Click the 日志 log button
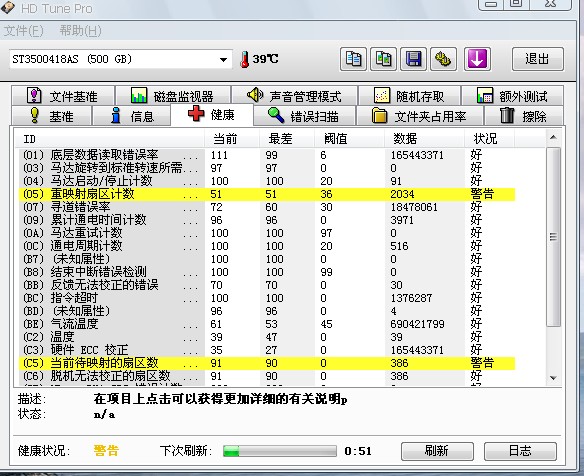584x476 pixels. (520, 451)
